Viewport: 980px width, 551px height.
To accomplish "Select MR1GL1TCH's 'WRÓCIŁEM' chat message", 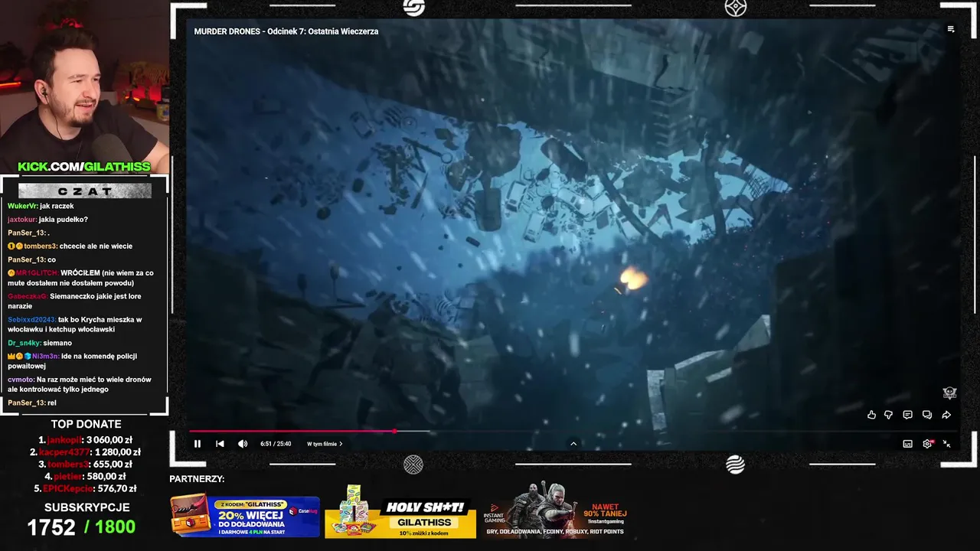I will click(80, 278).
